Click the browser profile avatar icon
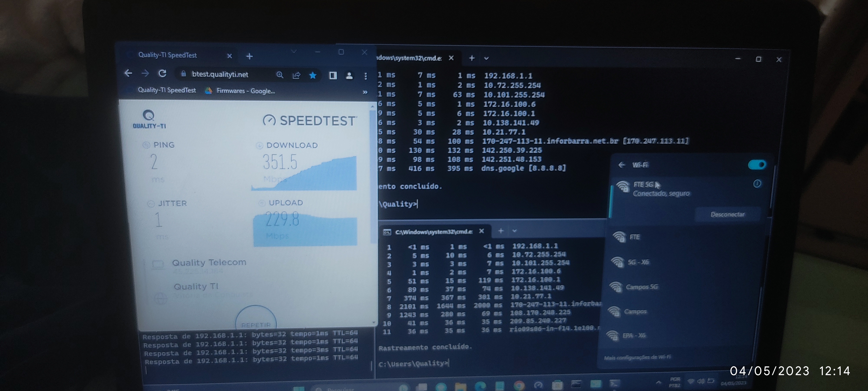 click(349, 76)
